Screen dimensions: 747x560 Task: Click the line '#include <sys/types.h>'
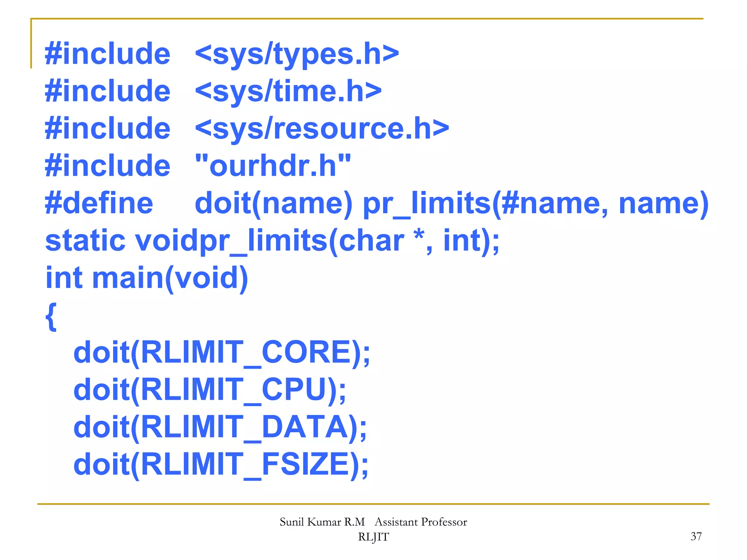pyautogui.click(x=222, y=54)
